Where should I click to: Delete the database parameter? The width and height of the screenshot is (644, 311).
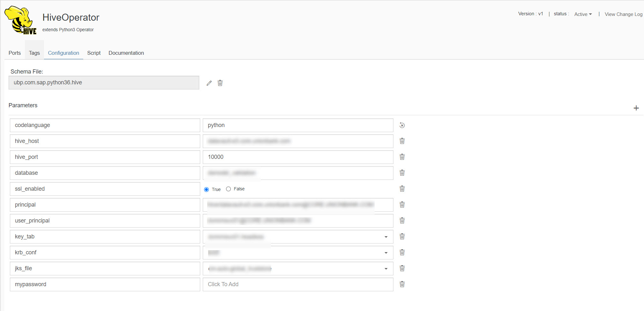click(402, 173)
